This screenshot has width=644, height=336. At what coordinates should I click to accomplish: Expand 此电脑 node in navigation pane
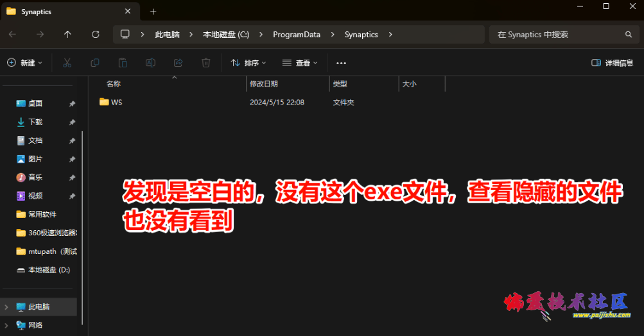pyautogui.click(x=6, y=307)
